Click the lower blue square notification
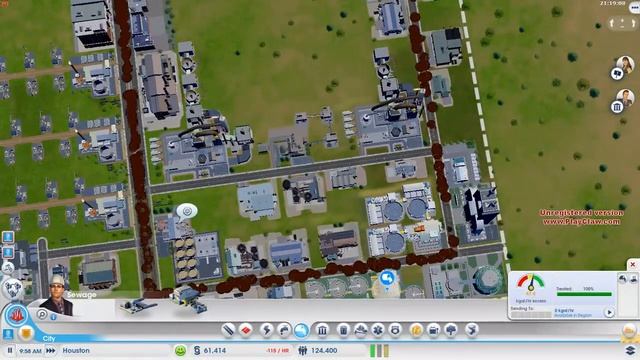The height and width of the screenshot is (360, 640). (8, 252)
